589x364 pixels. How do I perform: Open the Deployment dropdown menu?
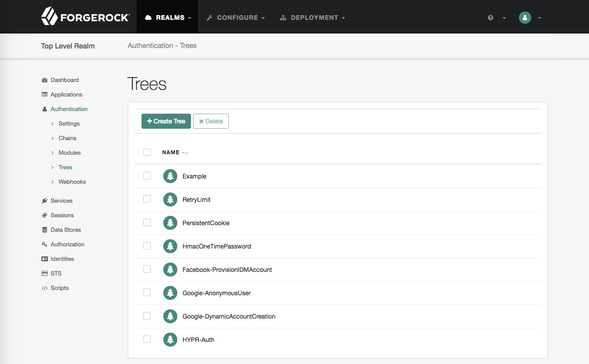pyautogui.click(x=312, y=18)
